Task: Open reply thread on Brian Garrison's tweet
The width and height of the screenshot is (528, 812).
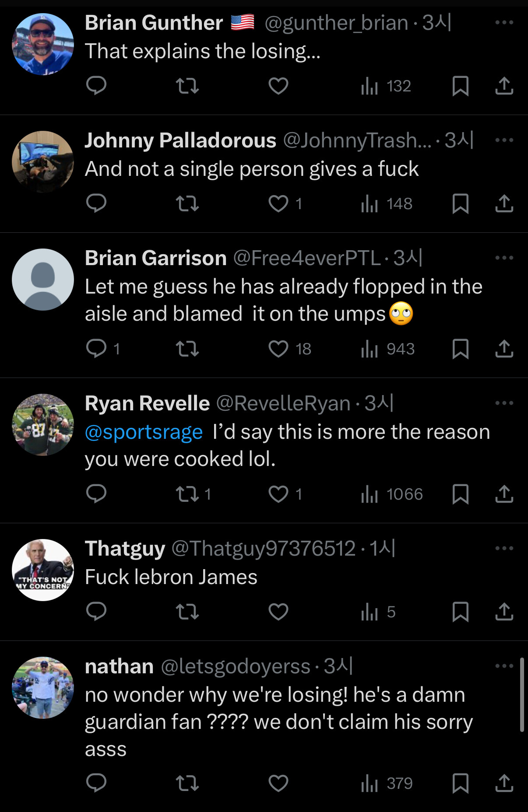Action: 96,349
